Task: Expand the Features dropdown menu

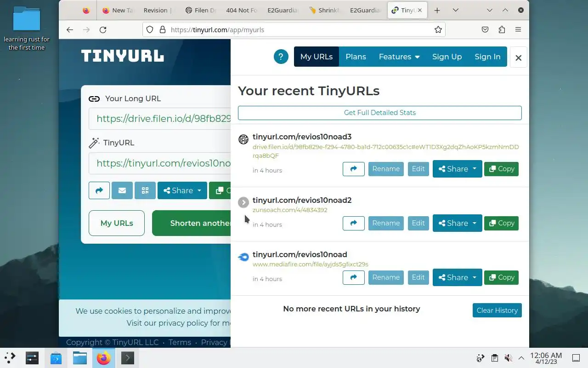Action: coord(399,57)
